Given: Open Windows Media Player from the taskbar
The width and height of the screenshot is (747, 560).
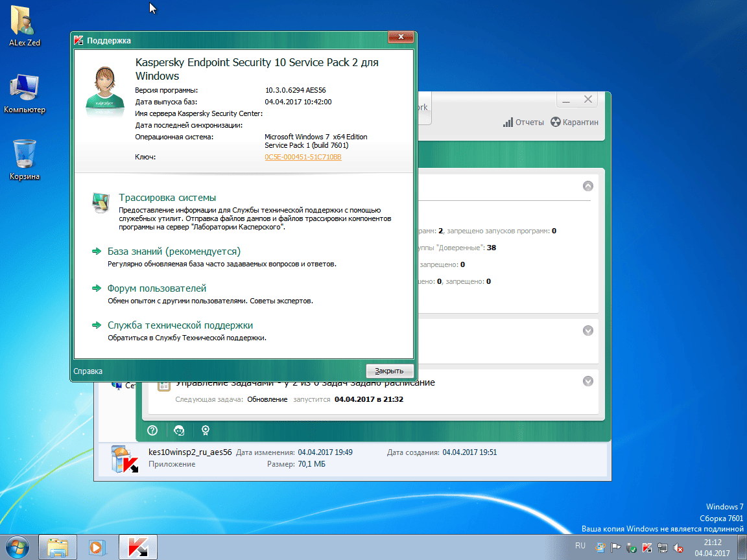Looking at the screenshot, I should click(97, 548).
